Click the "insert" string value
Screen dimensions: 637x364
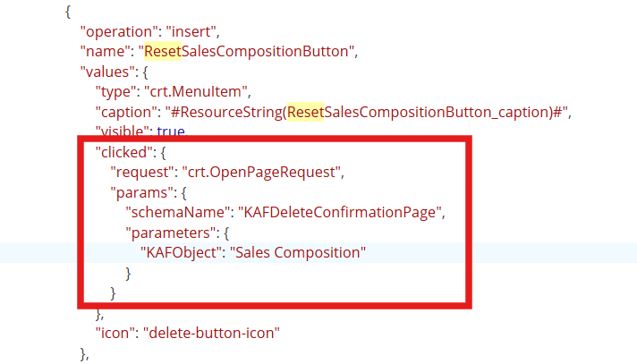[x=191, y=31]
